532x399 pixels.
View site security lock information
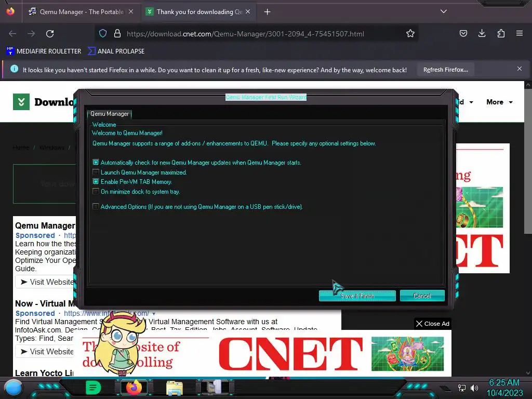click(x=117, y=34)
